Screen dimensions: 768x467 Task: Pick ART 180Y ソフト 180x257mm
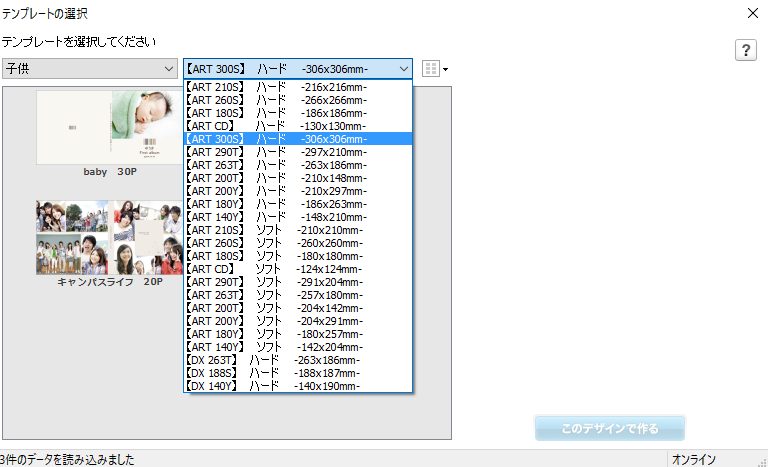click(x=298, y=334)
